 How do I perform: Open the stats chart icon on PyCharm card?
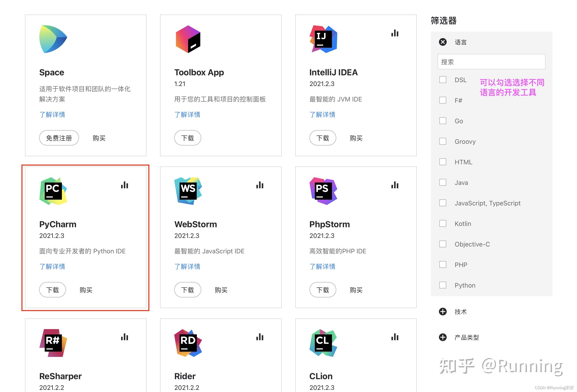pyautogui.click(x=124, y=185)
